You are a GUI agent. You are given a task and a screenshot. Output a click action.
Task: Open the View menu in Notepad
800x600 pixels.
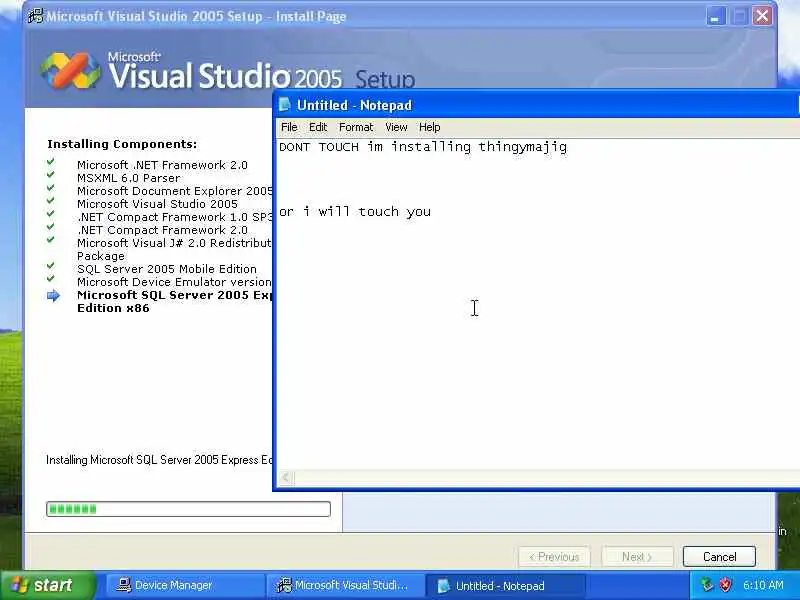(396, 127)
